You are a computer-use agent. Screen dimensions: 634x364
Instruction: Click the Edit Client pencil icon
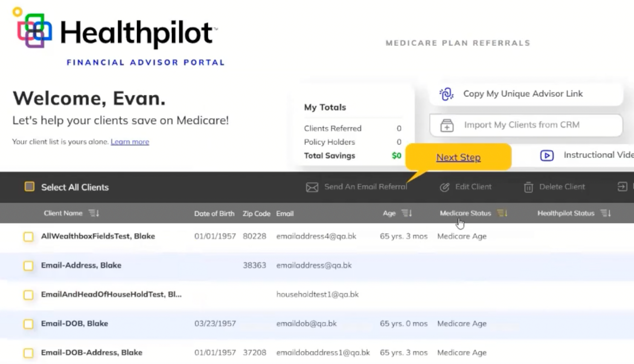[444, 187]
